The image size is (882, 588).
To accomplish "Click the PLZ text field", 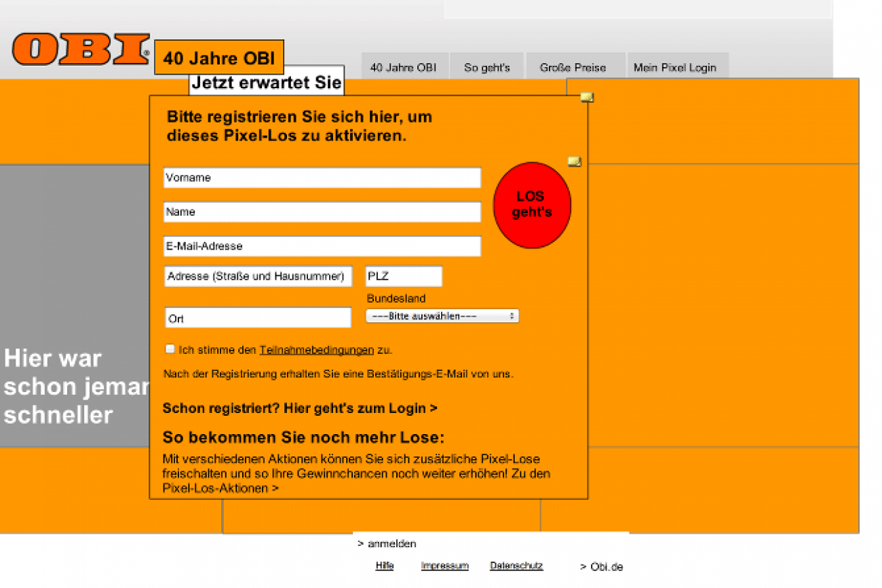I will (404, 277).
